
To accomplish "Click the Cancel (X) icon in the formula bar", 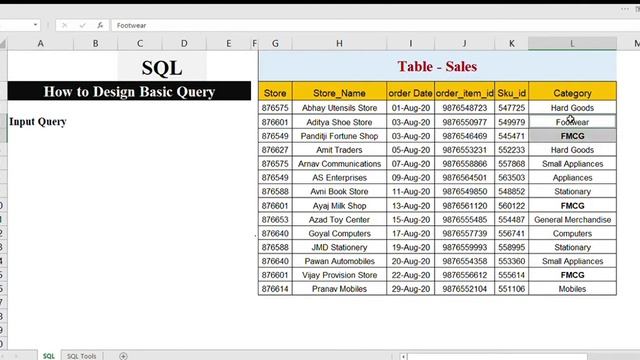I will coord(64,25).
